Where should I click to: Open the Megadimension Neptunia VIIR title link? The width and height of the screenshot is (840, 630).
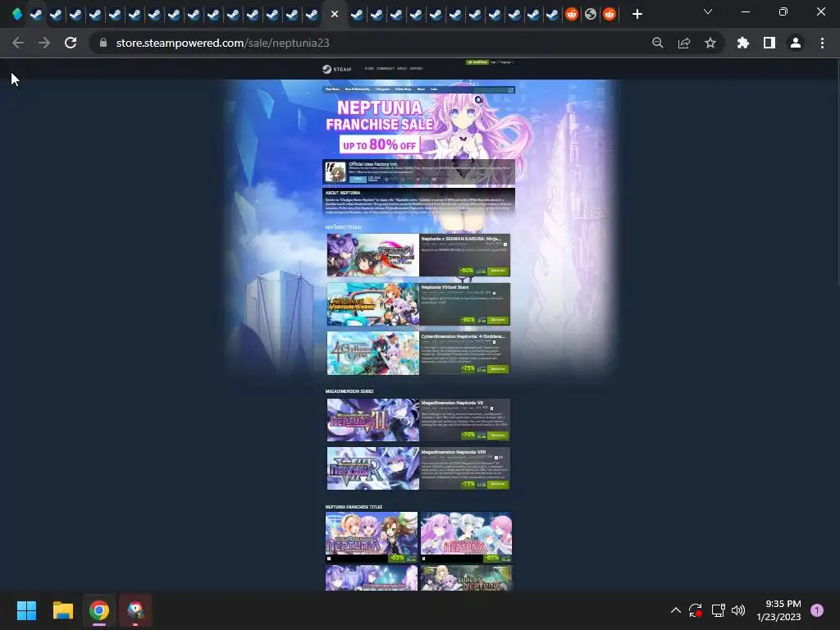point(453,452)
